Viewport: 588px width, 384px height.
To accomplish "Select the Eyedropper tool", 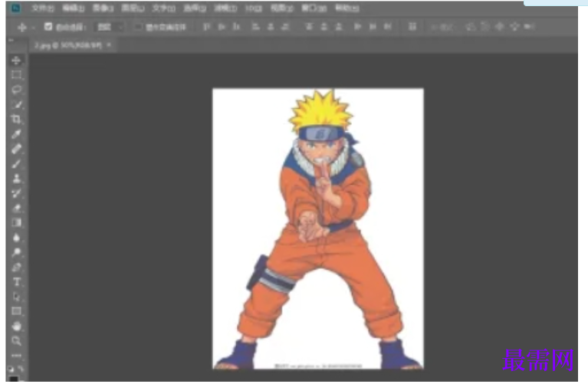I will tap(16, 134).
